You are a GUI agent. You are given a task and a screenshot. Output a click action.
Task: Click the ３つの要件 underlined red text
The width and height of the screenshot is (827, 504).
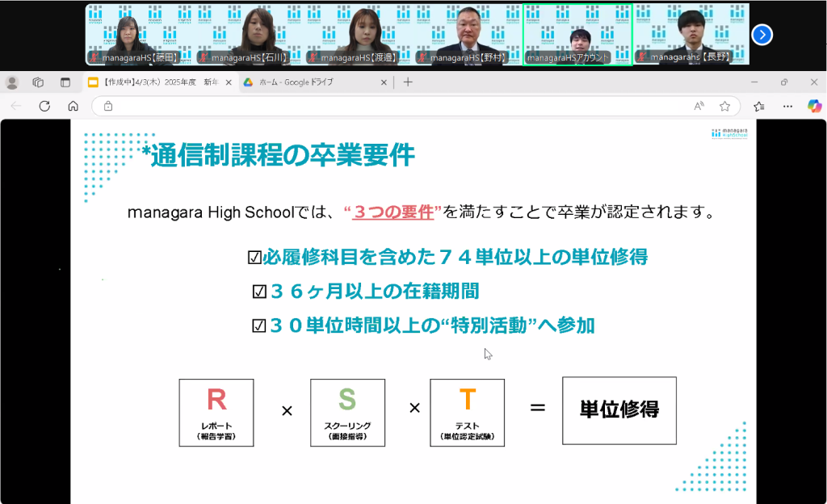coord(393,212)
